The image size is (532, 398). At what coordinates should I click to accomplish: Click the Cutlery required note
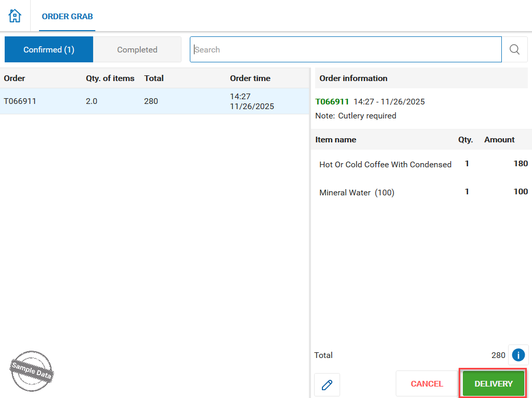(367, 116)
